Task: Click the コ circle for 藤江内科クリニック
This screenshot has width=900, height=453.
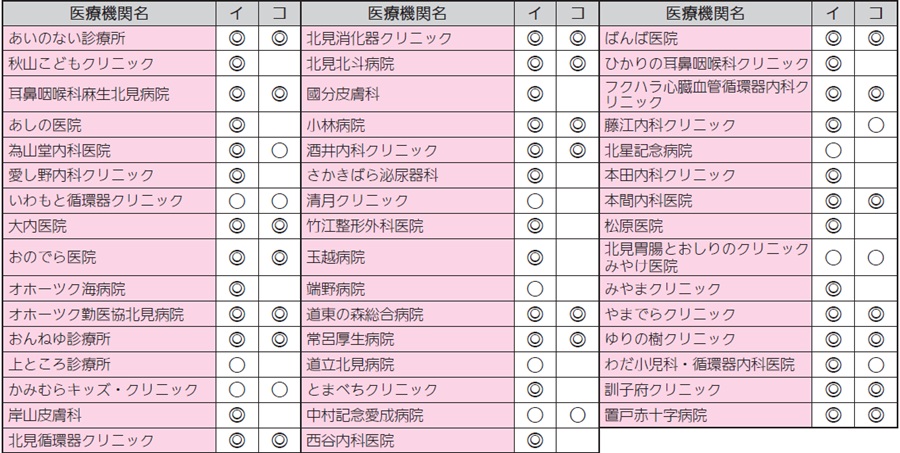Action: pos(876,126)
